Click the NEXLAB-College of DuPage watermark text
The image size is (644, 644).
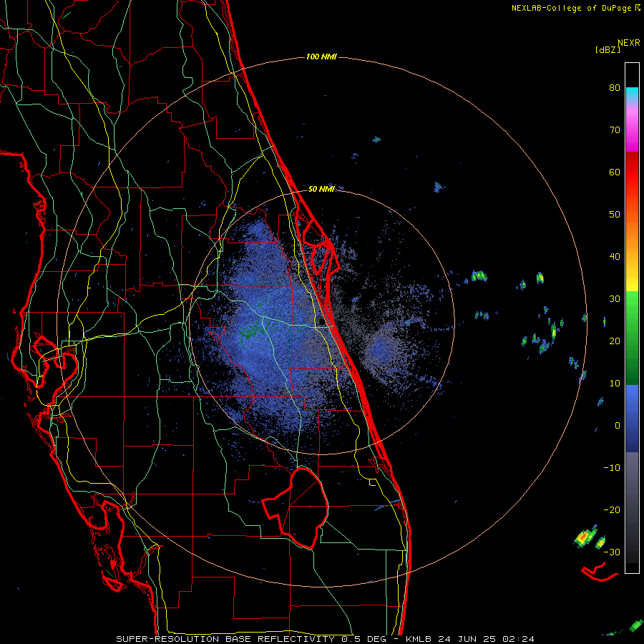pyautogui.click(x=572, y=8)
